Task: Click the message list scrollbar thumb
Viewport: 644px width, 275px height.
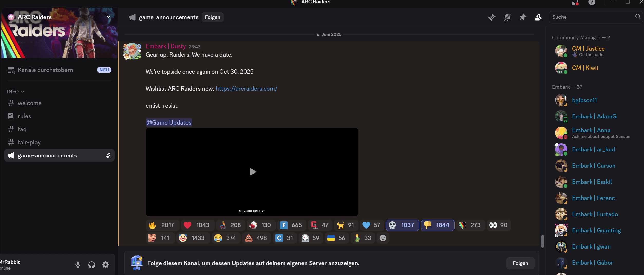Action: coord(542,241)
